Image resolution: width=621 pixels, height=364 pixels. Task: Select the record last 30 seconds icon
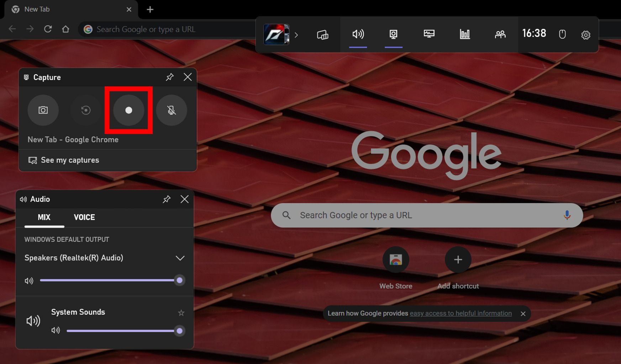pyautogui.click(x=85, y=110)
